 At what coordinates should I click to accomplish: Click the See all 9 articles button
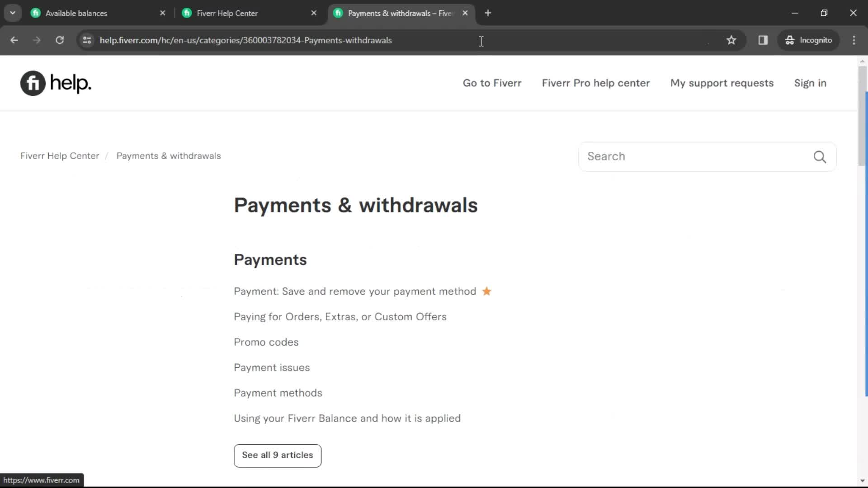coord(277,455)
